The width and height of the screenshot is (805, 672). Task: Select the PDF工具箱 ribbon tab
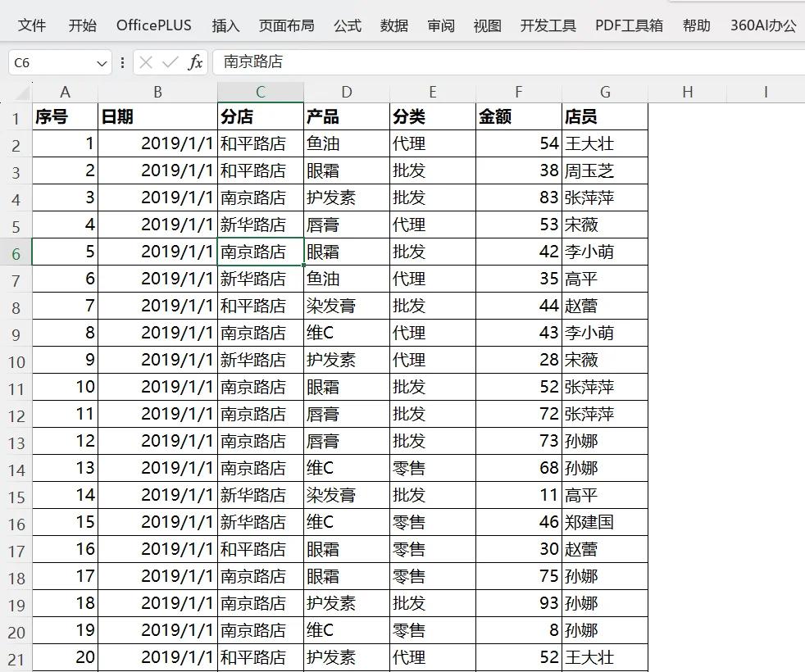627,25
